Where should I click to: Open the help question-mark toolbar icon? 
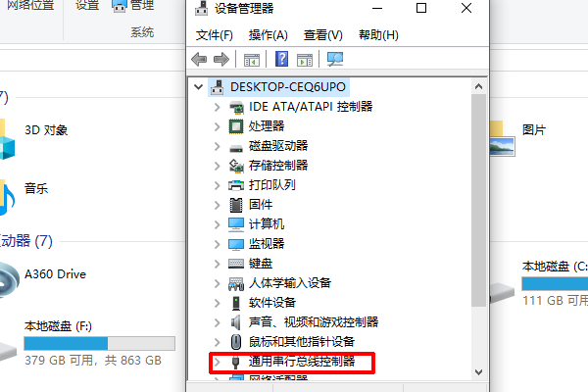pos(281,59)
